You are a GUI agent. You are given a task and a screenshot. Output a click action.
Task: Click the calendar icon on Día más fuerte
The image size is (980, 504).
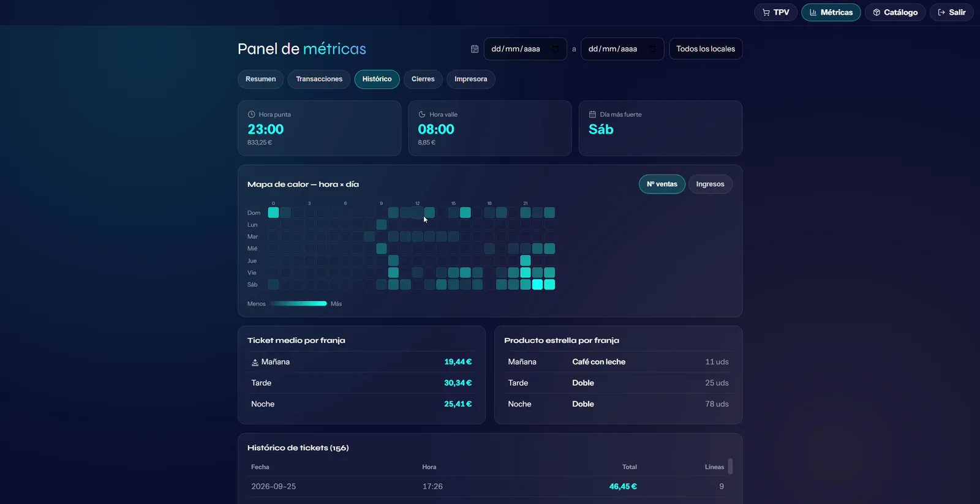[592, 115]
